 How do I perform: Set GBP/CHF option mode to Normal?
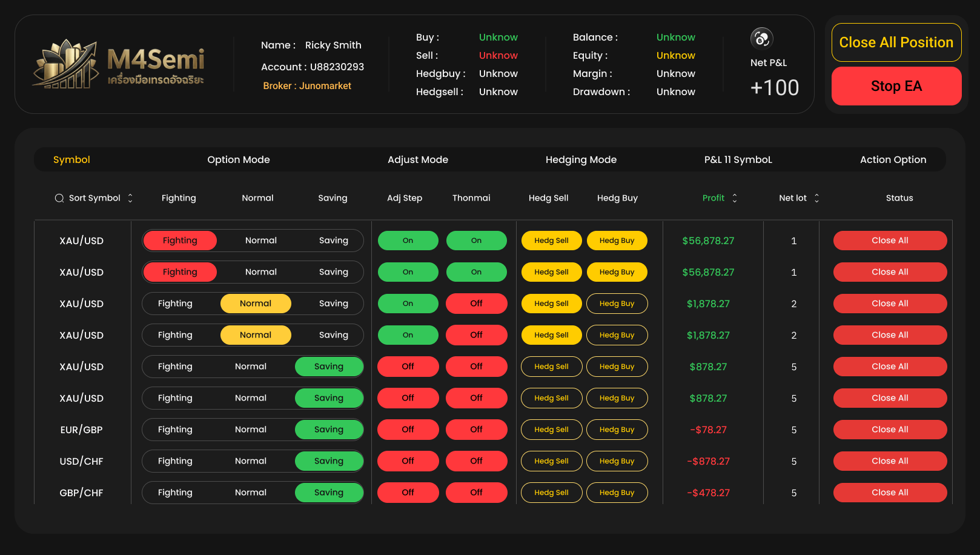click(x=251, y=493)
